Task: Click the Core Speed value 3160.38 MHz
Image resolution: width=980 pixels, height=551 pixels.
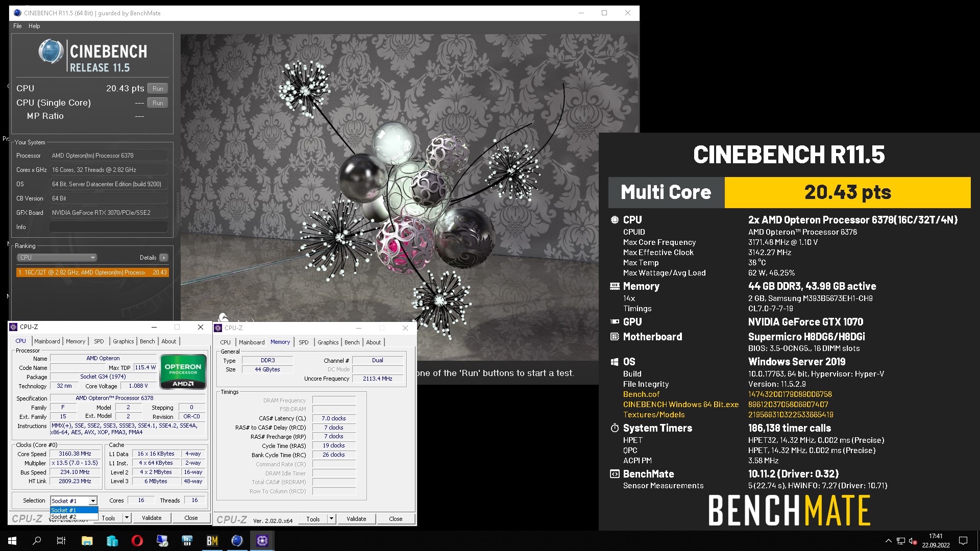Action: pos(75,454)
